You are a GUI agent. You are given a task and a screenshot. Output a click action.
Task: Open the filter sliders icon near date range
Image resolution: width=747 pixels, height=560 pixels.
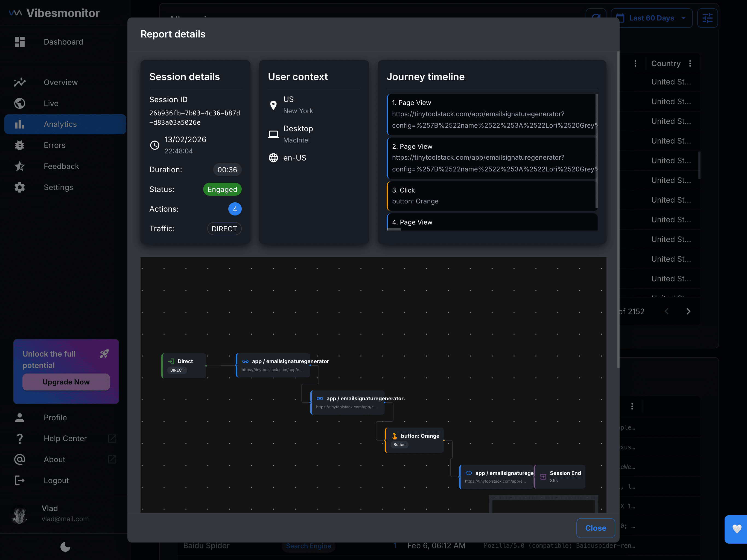click(708, 18)
